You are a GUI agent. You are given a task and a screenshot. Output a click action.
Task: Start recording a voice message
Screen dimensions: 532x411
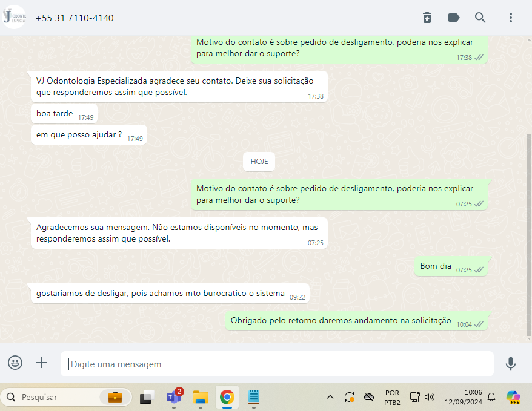pos(511,364)
